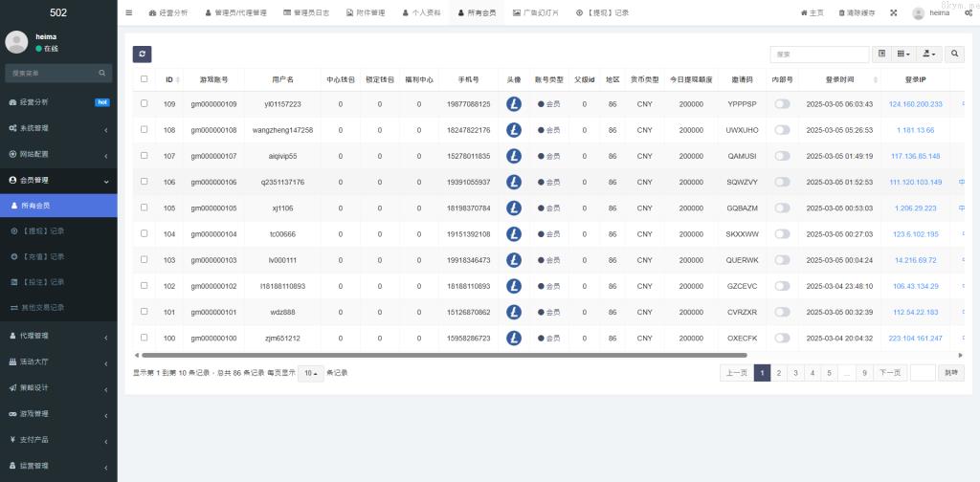Toggle 内部号 switch for row ID 109

pyautogui.click(x=782, y=104)
